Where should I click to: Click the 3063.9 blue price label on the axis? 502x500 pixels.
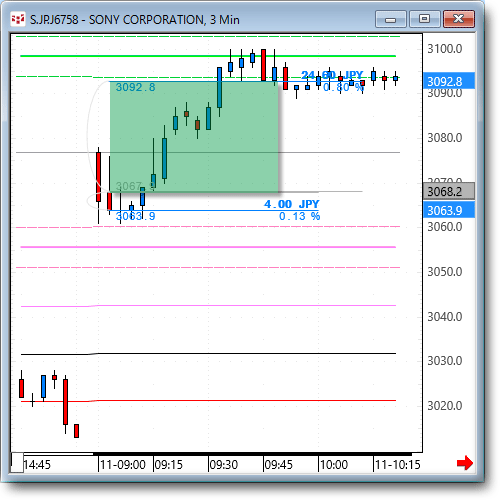click(449, 210)
